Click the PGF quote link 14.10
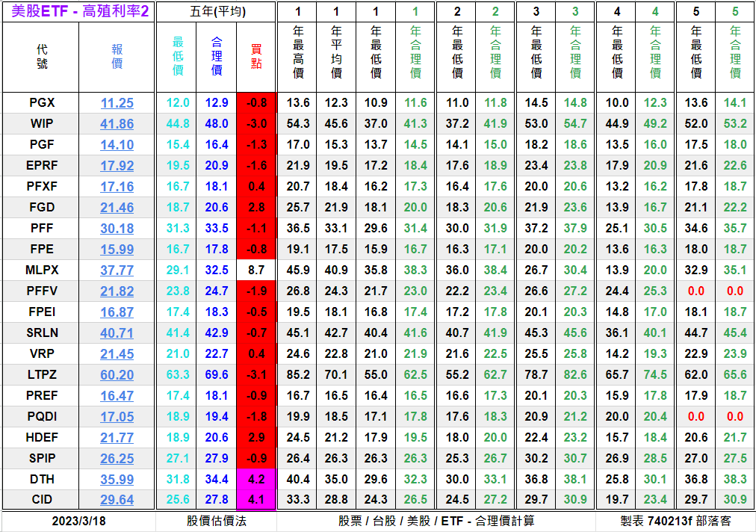 (117, 145)
